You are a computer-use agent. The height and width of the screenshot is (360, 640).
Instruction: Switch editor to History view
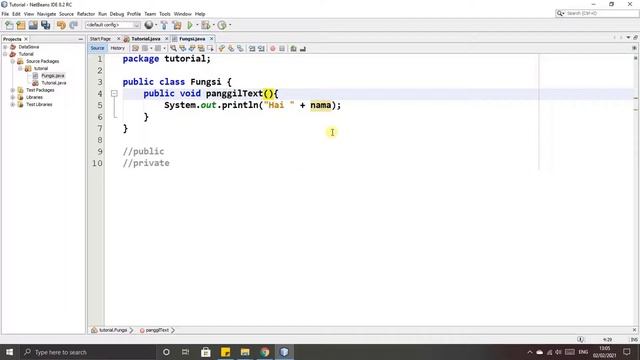coord(118,48)
